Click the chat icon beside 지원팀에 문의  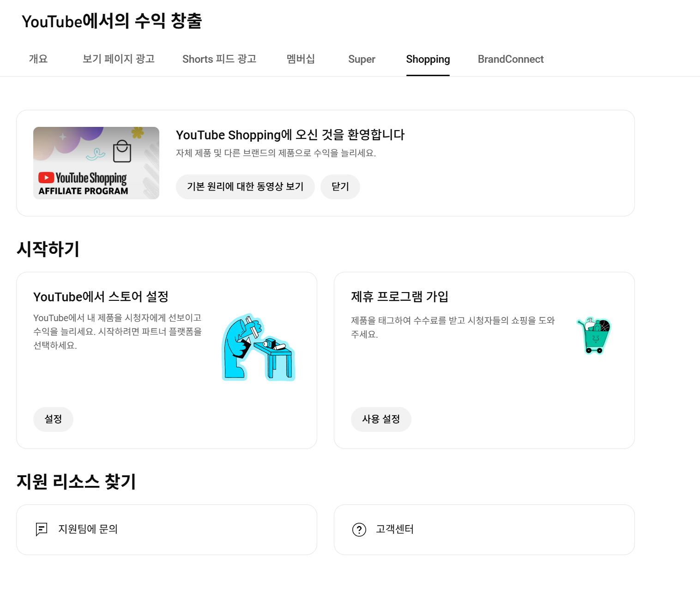point(42,529)
